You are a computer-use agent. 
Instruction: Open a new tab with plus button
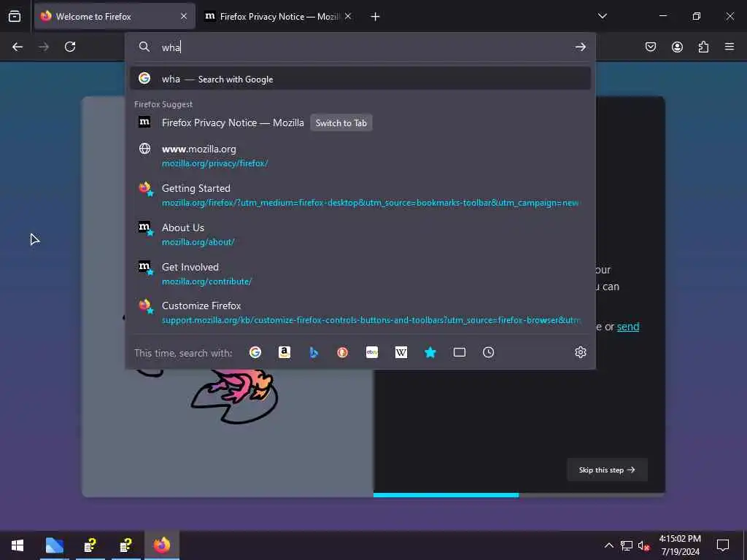(x=376, y=17)
